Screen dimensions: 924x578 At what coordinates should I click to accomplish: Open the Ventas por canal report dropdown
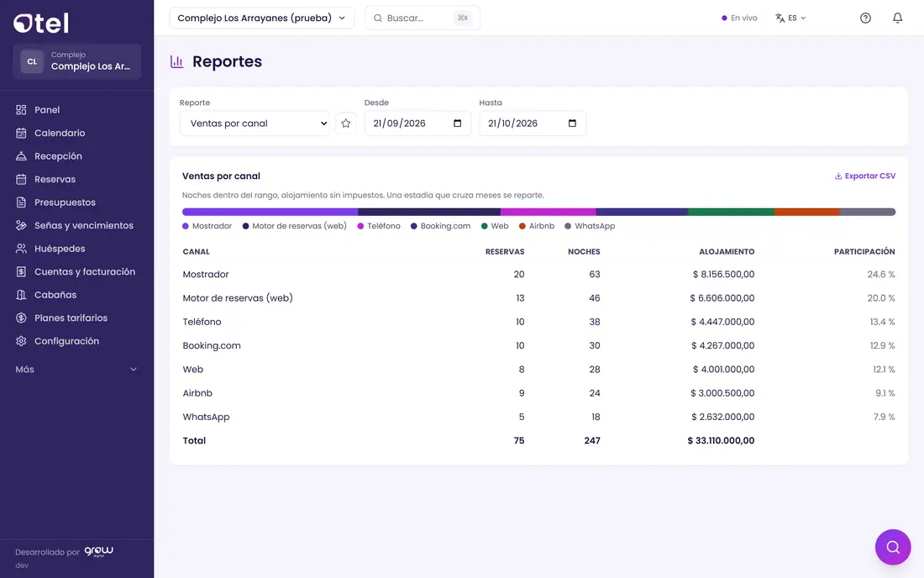[255, 123]
